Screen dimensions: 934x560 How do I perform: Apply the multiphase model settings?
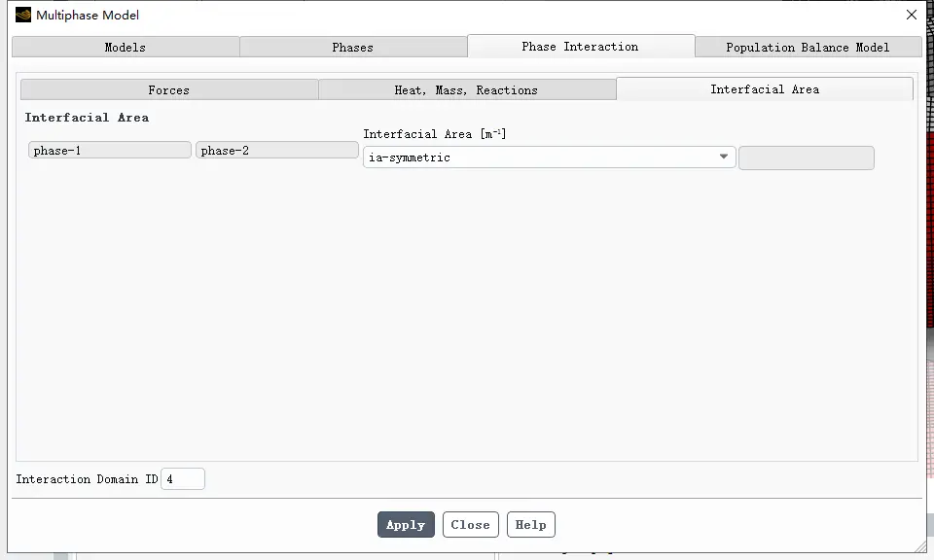point(406,524)
